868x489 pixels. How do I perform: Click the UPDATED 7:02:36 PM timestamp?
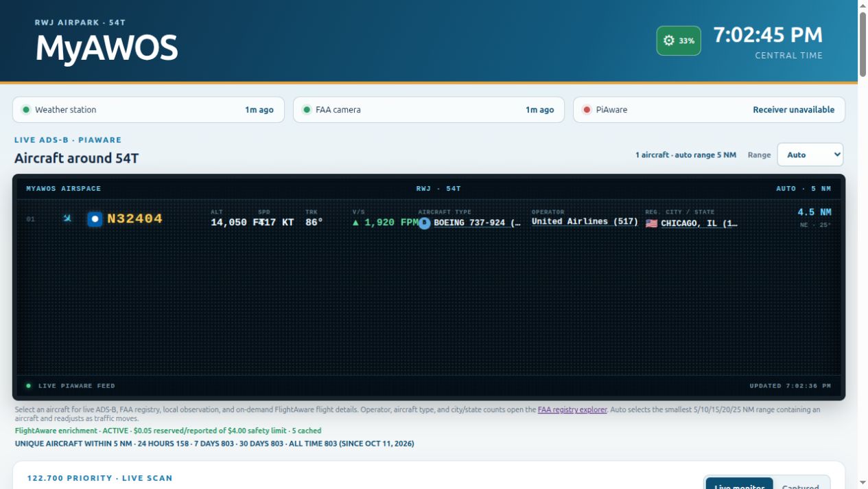tap(790, 386)
